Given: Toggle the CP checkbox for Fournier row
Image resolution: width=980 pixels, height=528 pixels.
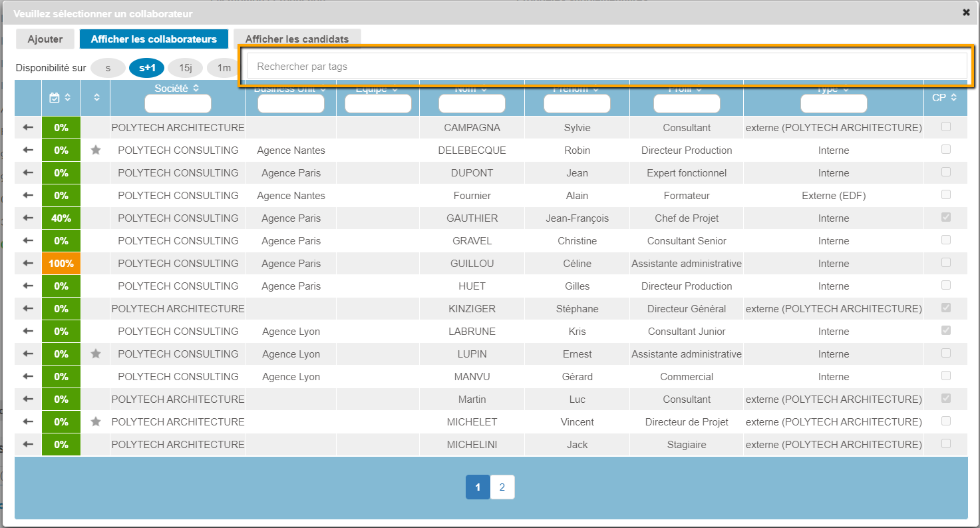Looking at the screenshot, I should tap(945, 195).
